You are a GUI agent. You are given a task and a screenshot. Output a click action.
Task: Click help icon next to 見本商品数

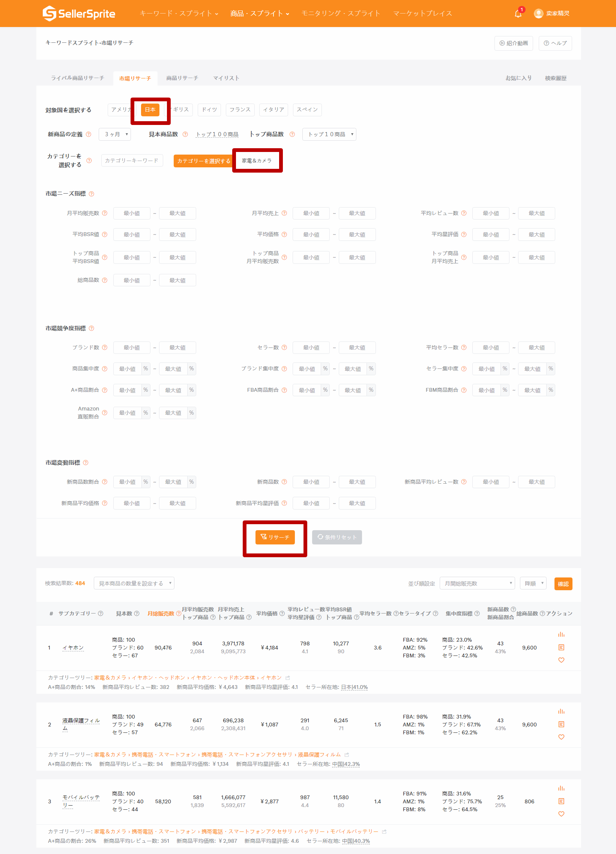tap(185, 134)
